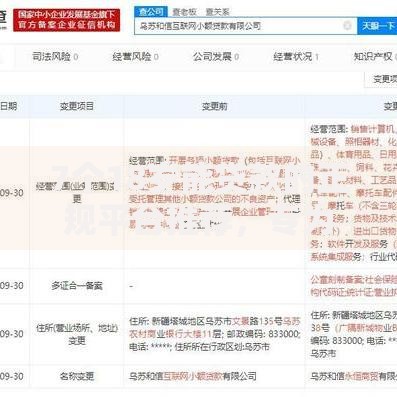Click the 09-30 date in 多证合一备案 row
Screen dimensions: 397x397
tap(12, 286)
